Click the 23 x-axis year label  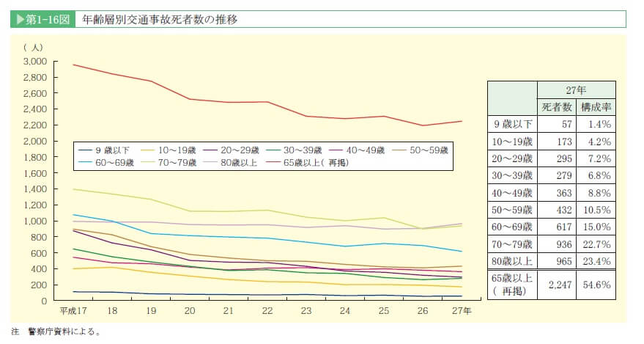pos(306,311)
